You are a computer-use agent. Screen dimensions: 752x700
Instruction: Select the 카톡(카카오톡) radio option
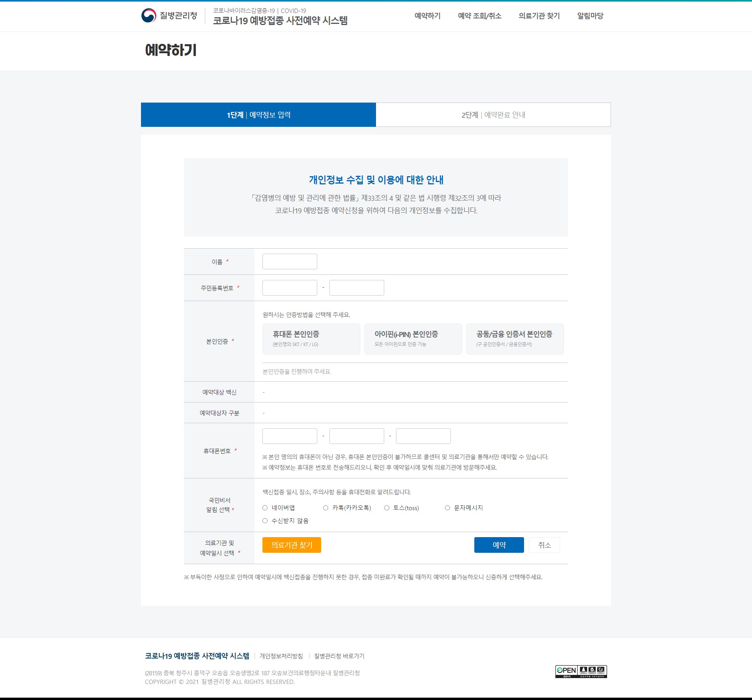coord(326,508)
